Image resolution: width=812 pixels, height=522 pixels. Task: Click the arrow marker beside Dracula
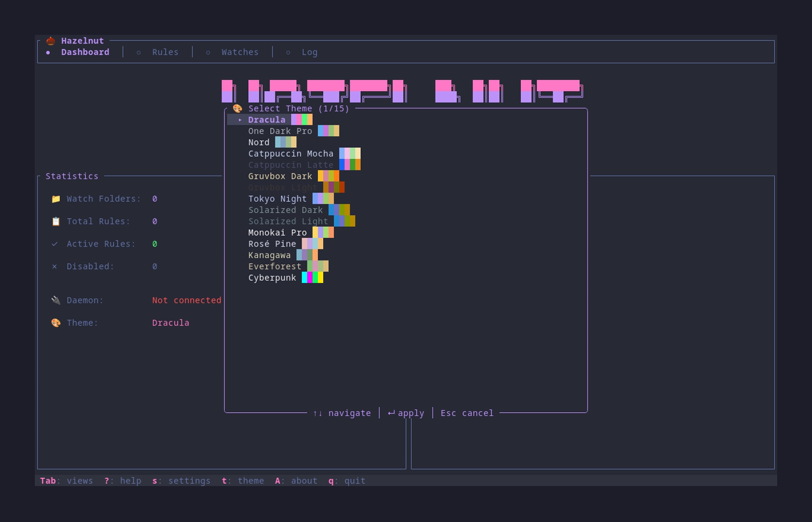[239, 119]
